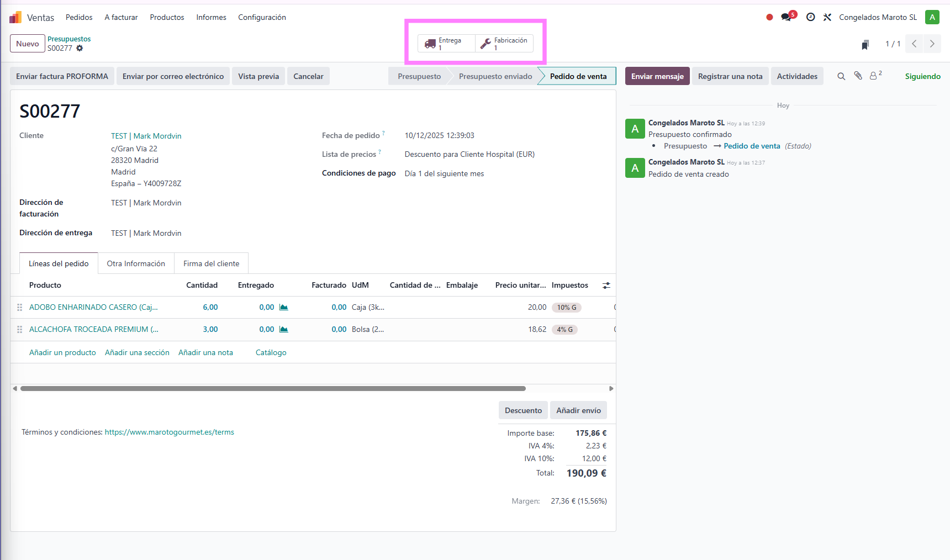Go to next record with right arrow
The height and width of the screenshot is (560, 950).
point(932,44)
